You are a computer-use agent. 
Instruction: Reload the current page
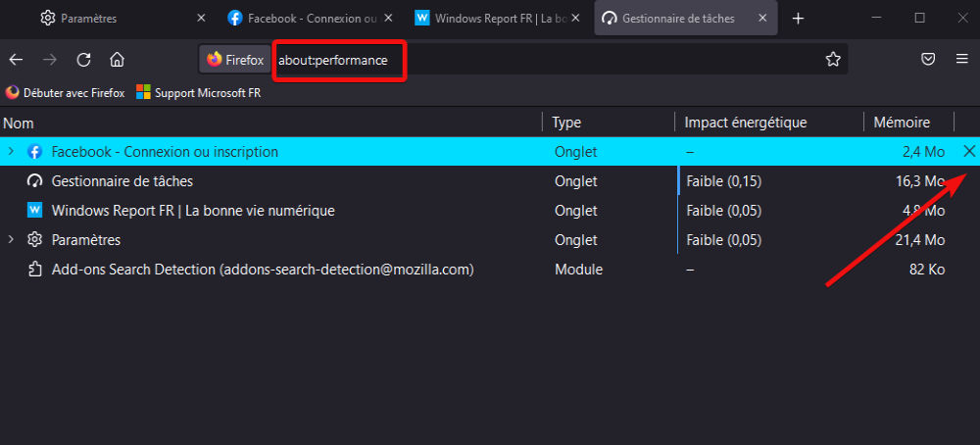click(x=83, y=60)
